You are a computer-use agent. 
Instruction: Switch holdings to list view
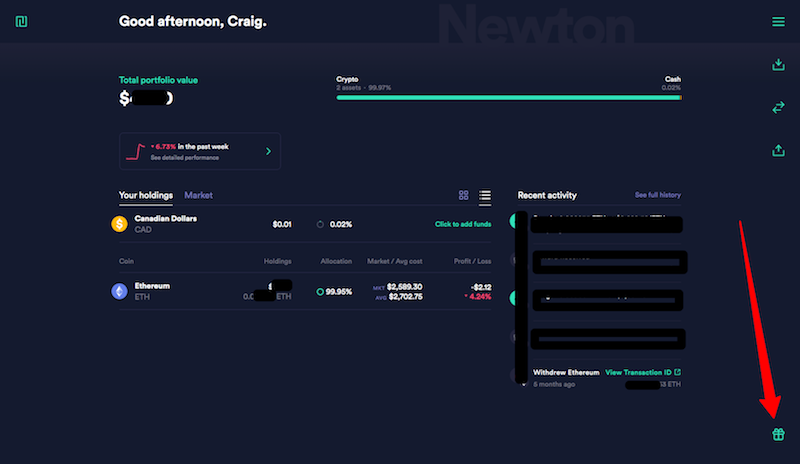pyautogui.click(x=485, y=195)
